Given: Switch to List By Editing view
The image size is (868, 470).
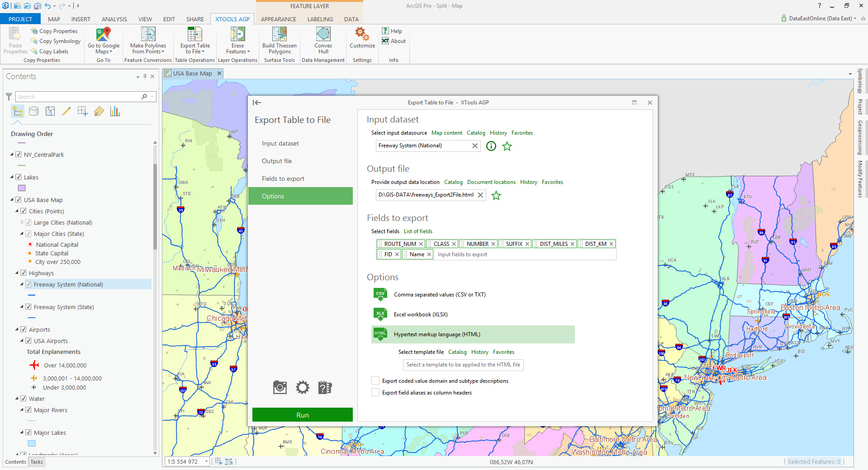Looking at the screenshot, I should pyautogui.click(x=66, y=111).
